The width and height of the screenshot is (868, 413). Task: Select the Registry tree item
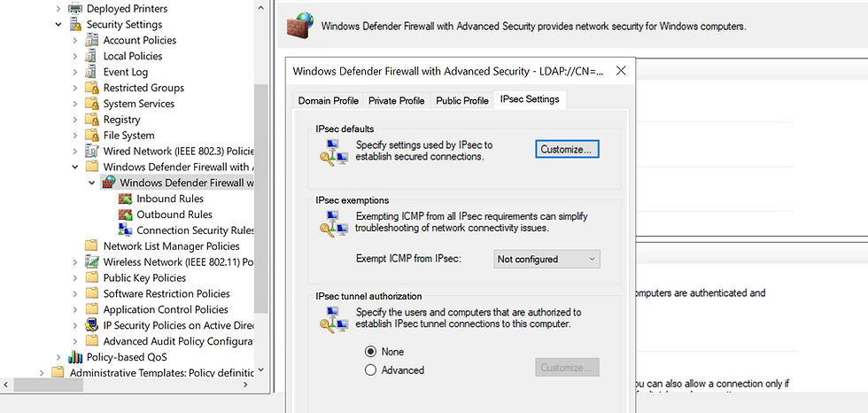(x=122, y=120)
